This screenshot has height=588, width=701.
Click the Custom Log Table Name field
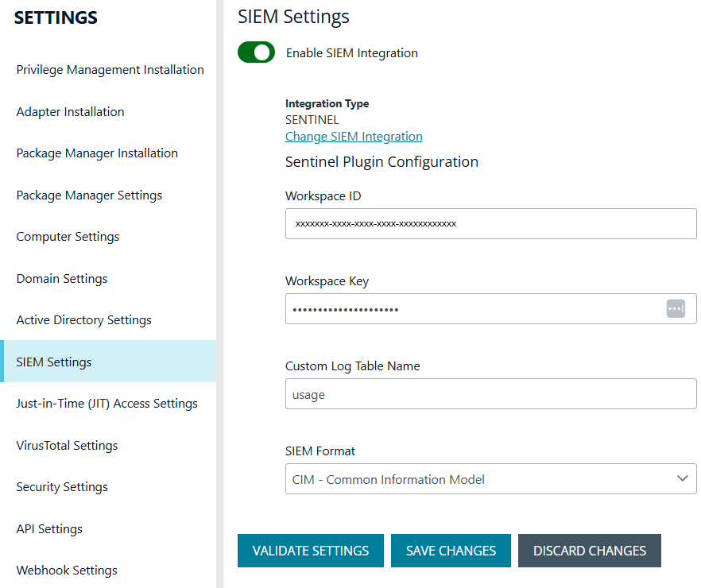490,393
